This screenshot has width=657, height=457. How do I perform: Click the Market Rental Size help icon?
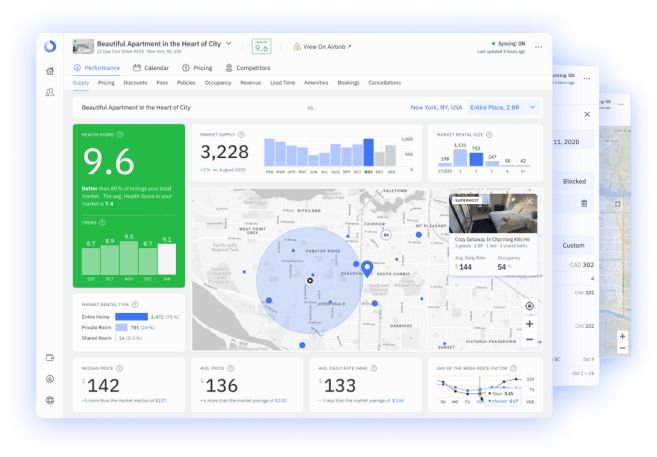click(x=489, y=134)
